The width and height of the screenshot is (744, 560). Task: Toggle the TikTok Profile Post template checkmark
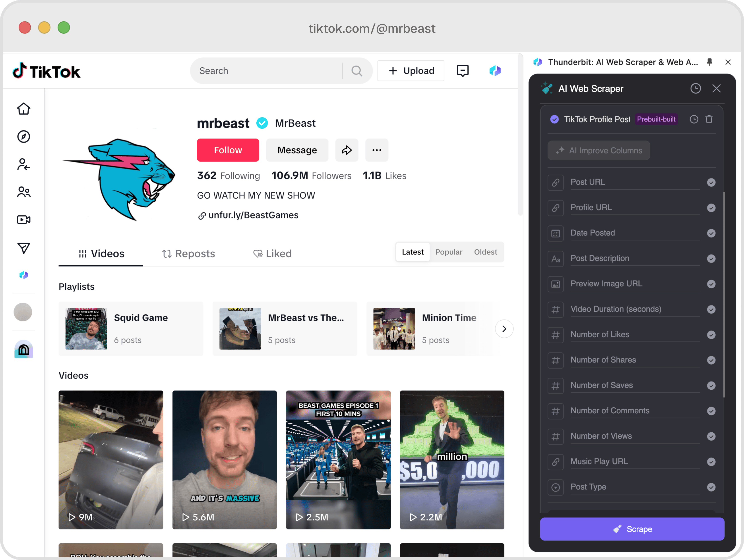[554, 119]
